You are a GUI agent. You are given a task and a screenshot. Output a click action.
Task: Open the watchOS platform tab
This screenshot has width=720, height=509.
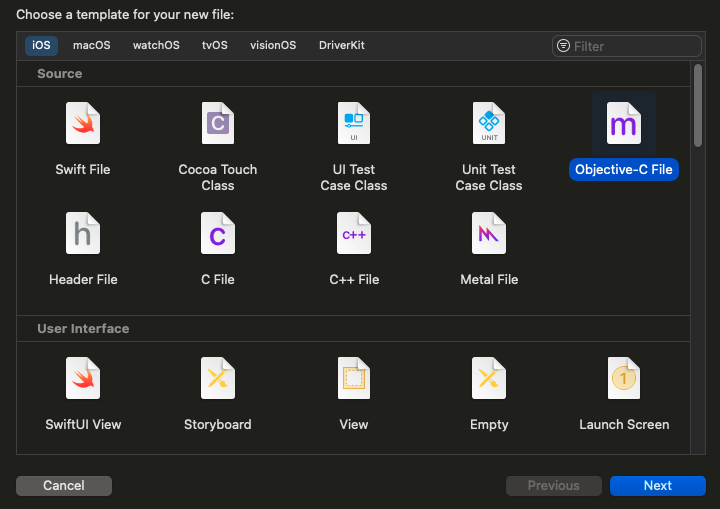[156, 45]
